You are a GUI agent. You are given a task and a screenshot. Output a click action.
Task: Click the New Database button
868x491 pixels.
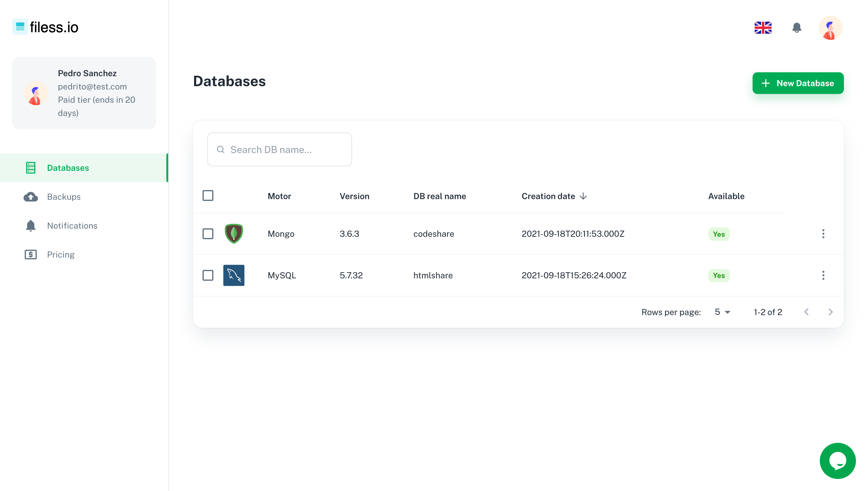click(x=797, y=83)
